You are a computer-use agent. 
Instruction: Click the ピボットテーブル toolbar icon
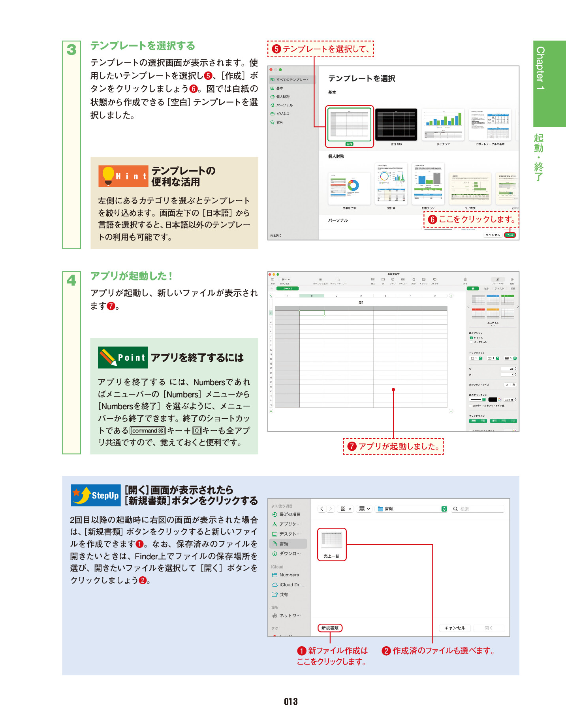click(338, 280)
